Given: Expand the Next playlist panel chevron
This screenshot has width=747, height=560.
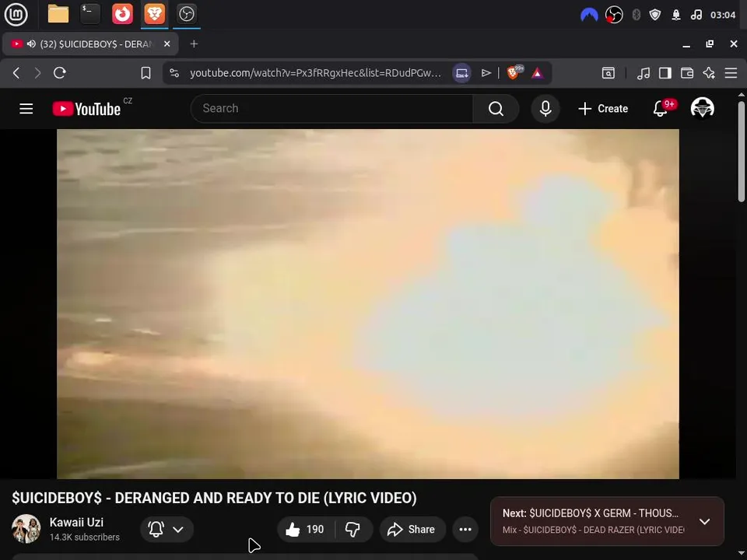Looking at the screenshot, I should (x=704, y=521).
